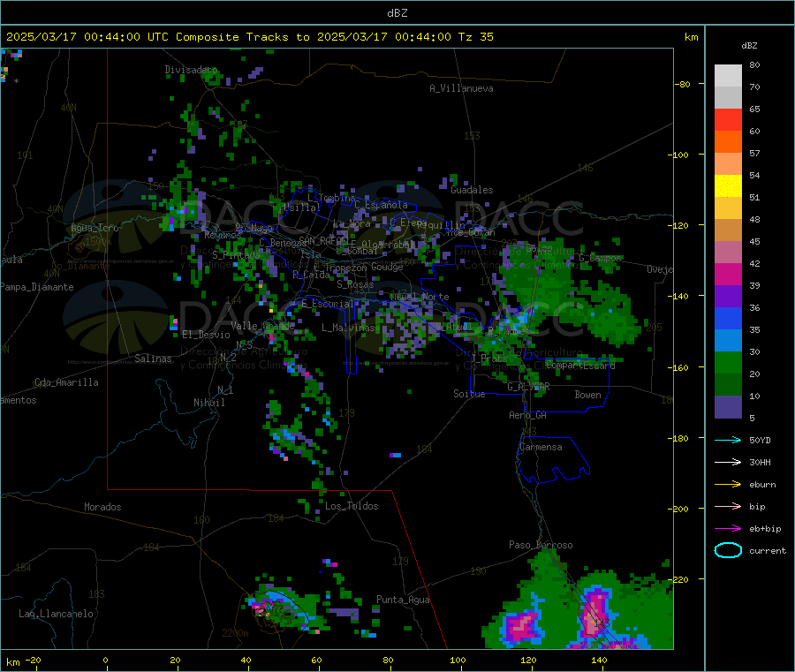Click the 'Divisadero' place label on map
The width and height of the screenshot is (795, 672).
pyautogui.click(x=191, y=70)
